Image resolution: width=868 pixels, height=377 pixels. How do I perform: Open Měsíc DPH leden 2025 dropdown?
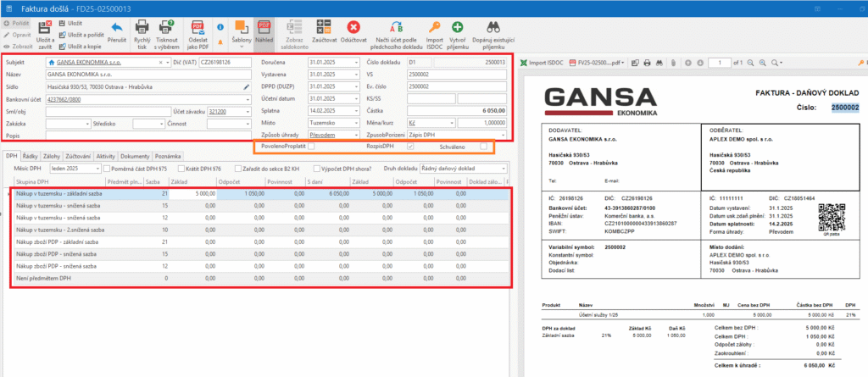[98, 169]
